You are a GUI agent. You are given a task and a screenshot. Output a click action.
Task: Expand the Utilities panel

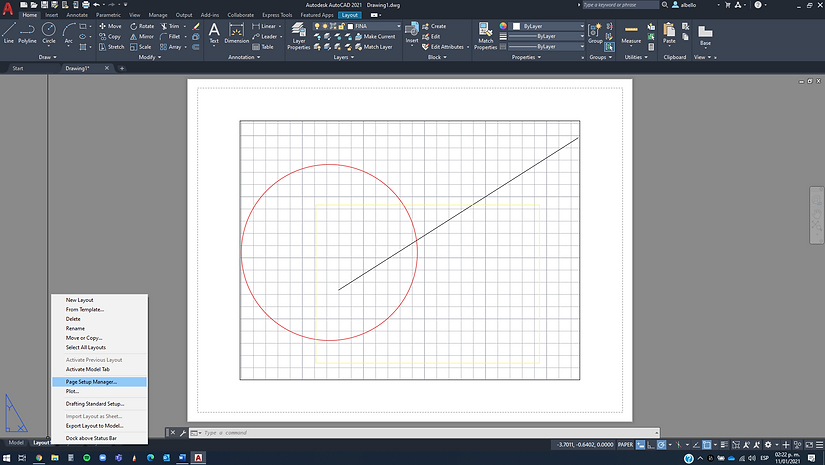click(x=636, y=57)
